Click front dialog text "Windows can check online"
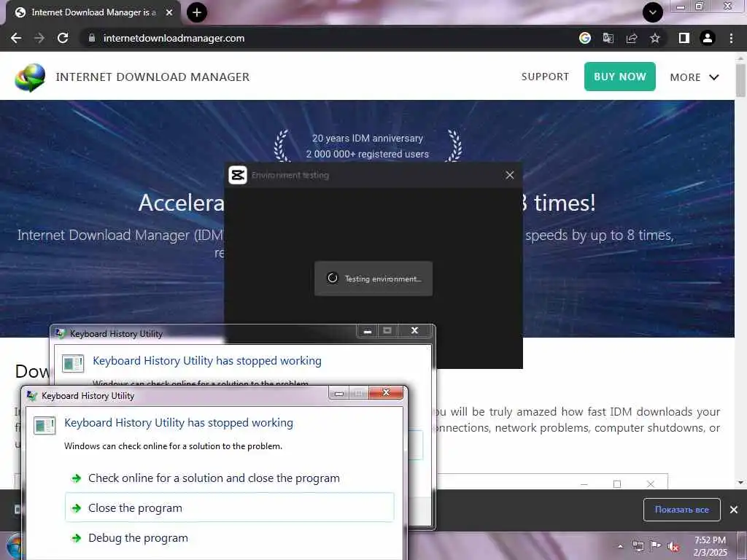Screen dimensions: 747x560 [173, 446]
